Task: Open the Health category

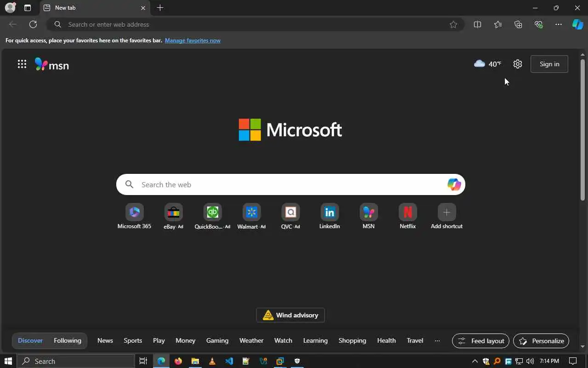Action: (x=386, y=340)
